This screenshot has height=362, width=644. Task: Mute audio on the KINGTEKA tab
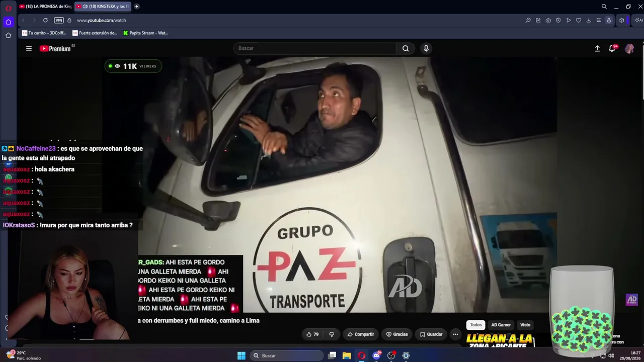pyautogui.click(x=85, y=7)
